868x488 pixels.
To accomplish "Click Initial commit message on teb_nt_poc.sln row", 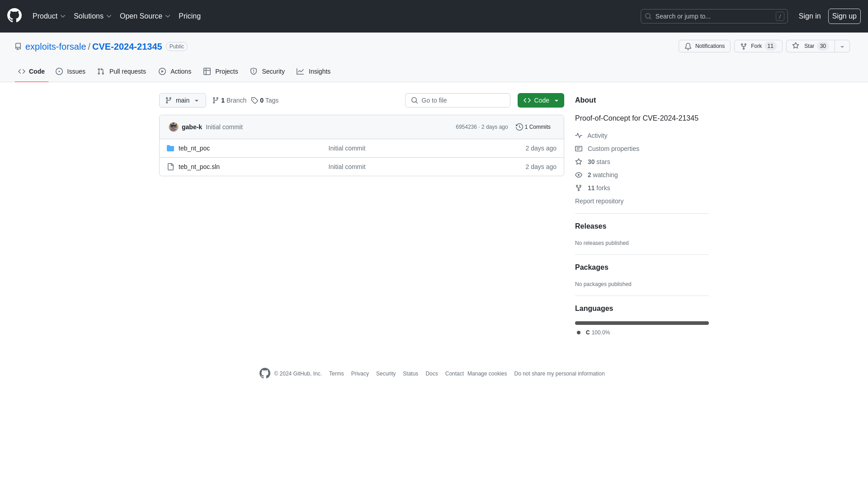I will coord(347,167).
